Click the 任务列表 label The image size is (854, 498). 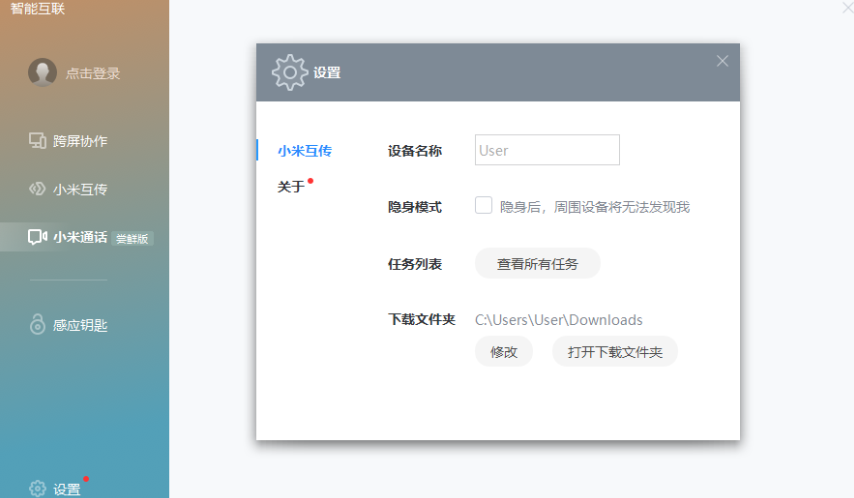tap(414, 264)
